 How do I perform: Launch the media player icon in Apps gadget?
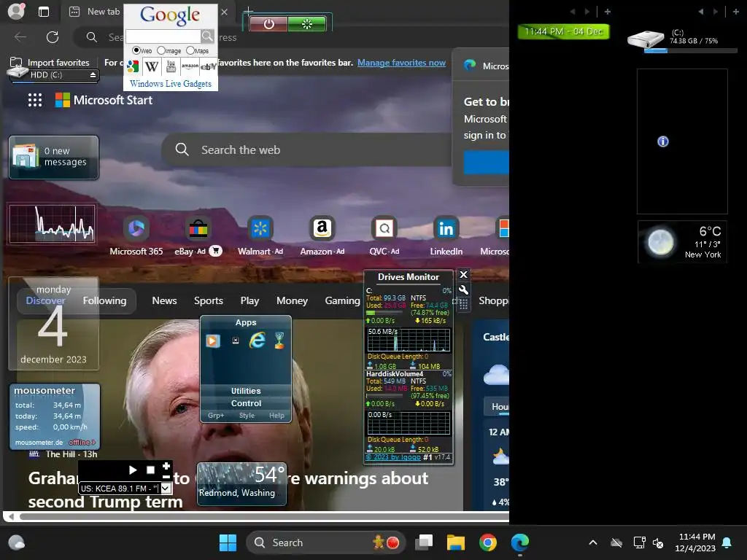point(213,341)
